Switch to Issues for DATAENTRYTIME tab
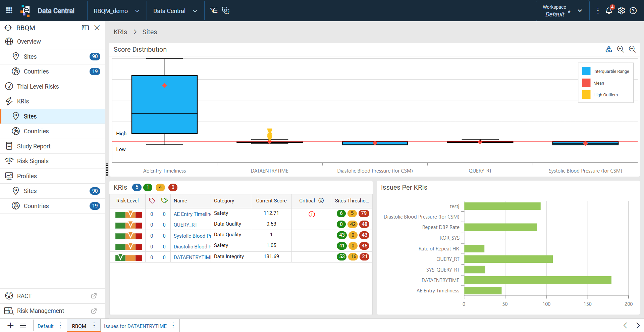This screenshot has height=332, width=644. [x=135, y=326]
